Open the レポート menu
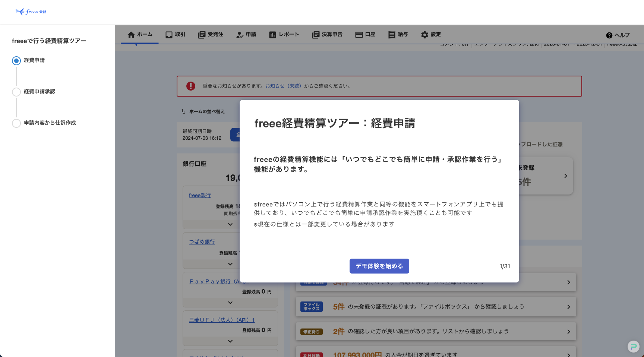 pos(284,35)
